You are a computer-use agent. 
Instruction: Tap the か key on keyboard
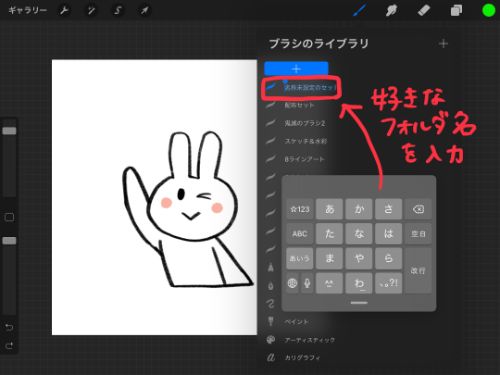[x=359, y=209]
